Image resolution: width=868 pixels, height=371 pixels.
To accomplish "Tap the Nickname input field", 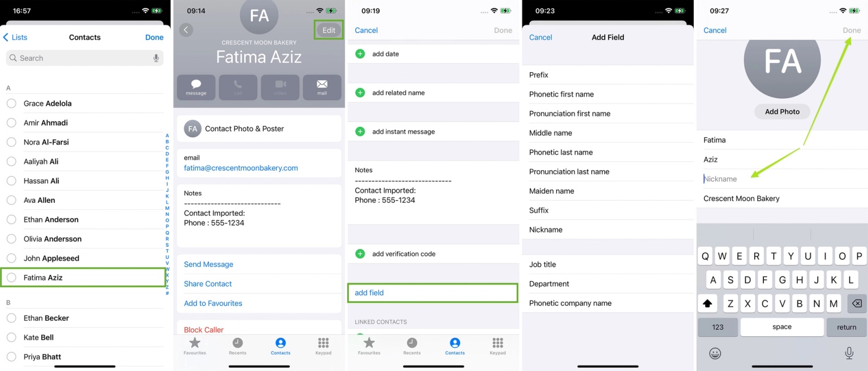I will [x=782, y=179].
